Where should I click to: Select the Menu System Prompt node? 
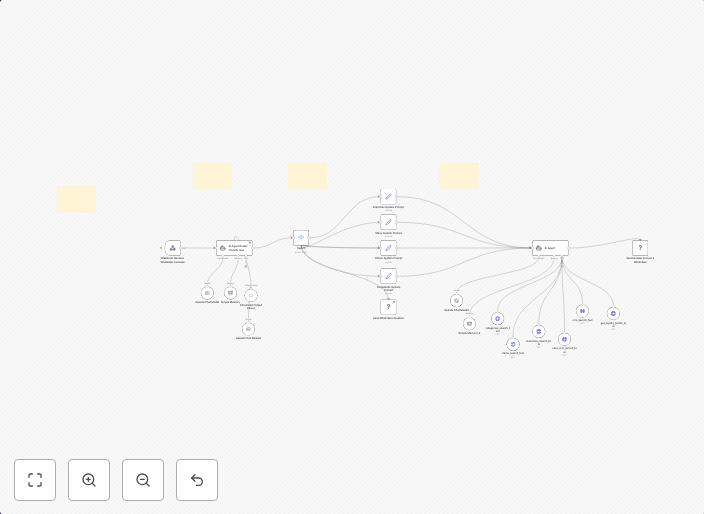pyautogui.click(x=388, y=222)
